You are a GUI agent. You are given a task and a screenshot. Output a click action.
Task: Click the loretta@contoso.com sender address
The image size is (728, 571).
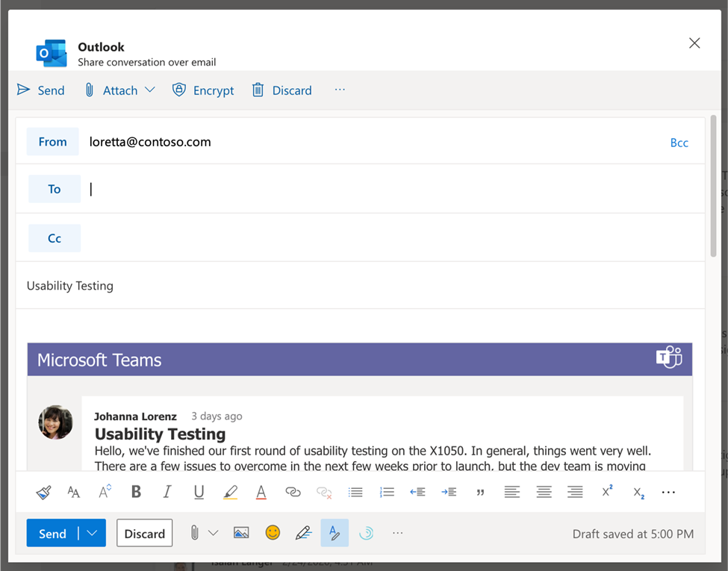[150, 142]
